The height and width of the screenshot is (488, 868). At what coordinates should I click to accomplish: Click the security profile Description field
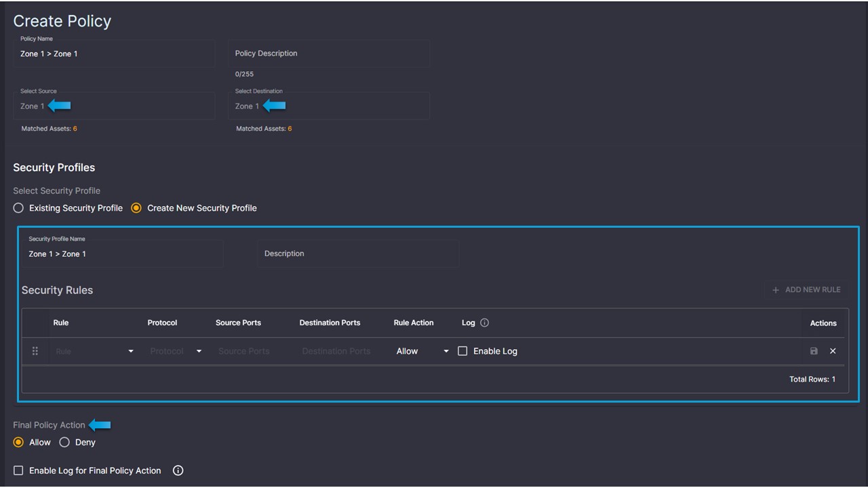point(358,253)
